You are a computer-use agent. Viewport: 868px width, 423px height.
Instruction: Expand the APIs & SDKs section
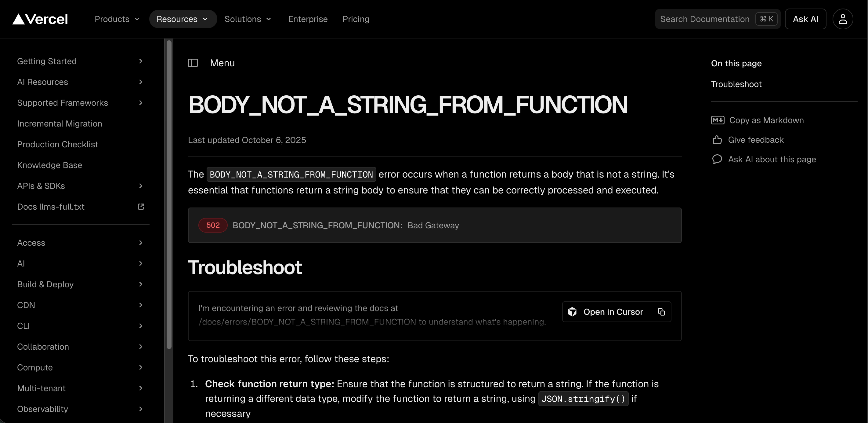[140, 186]
